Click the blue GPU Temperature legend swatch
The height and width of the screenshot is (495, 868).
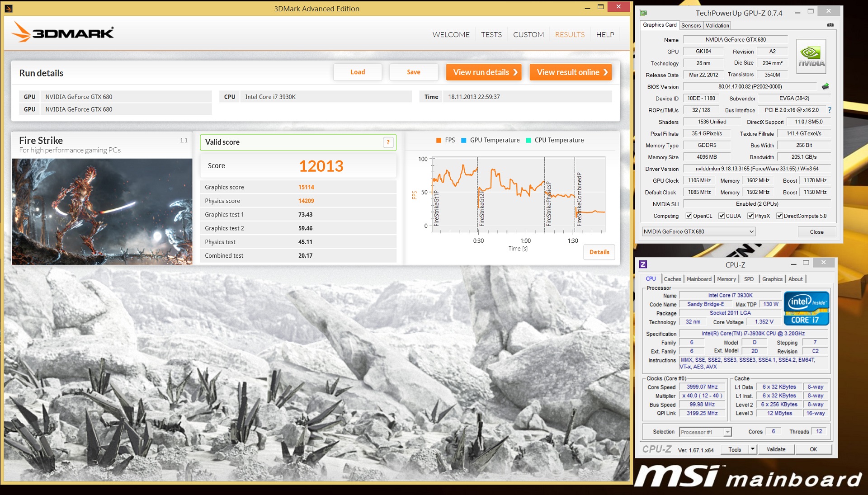pos(463,141)
